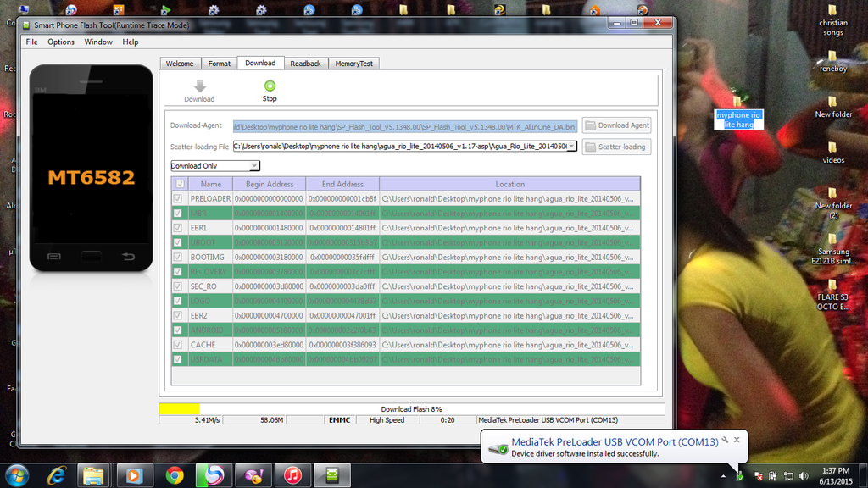Select the reneboy desktop folder
This screenshot has width=868, height=488.
(833, 61)
